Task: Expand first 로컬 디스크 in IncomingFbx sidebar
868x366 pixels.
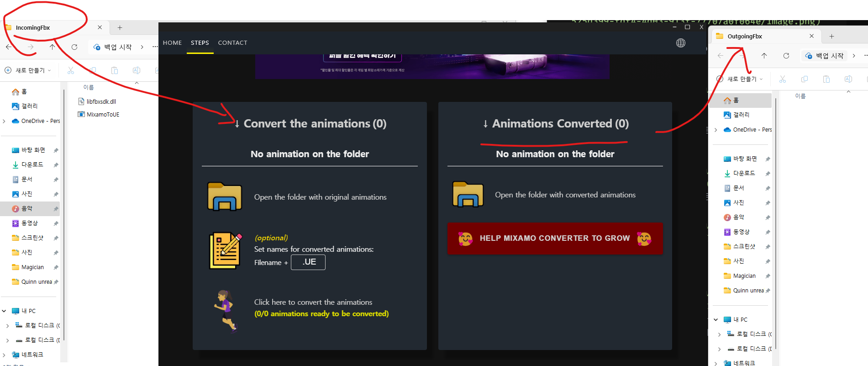Action: 8,325
